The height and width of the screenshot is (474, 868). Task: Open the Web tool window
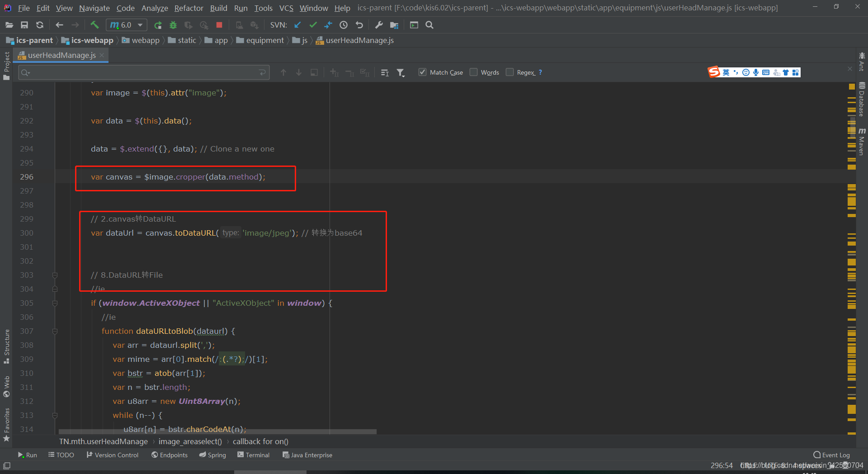[x=6, y=386]
